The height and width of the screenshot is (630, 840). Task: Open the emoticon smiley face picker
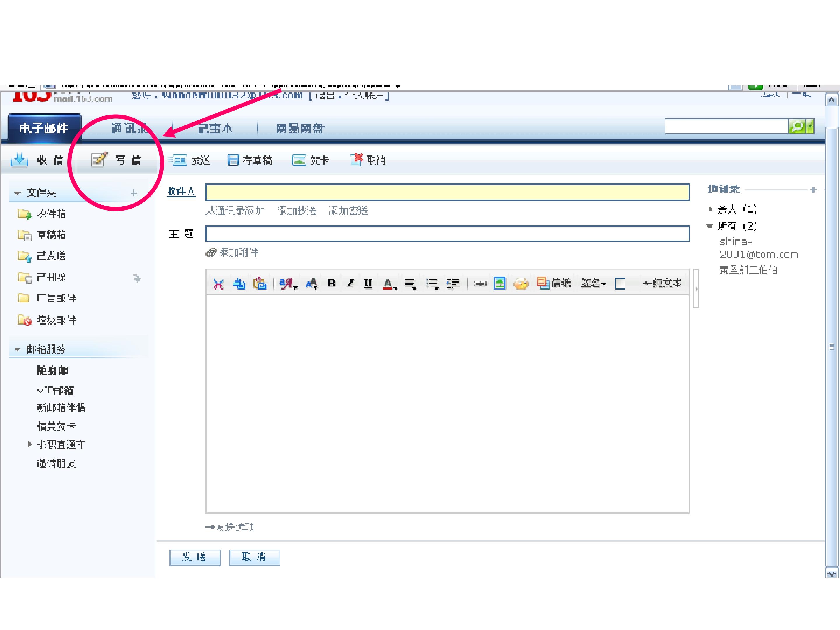click(521, 284)
